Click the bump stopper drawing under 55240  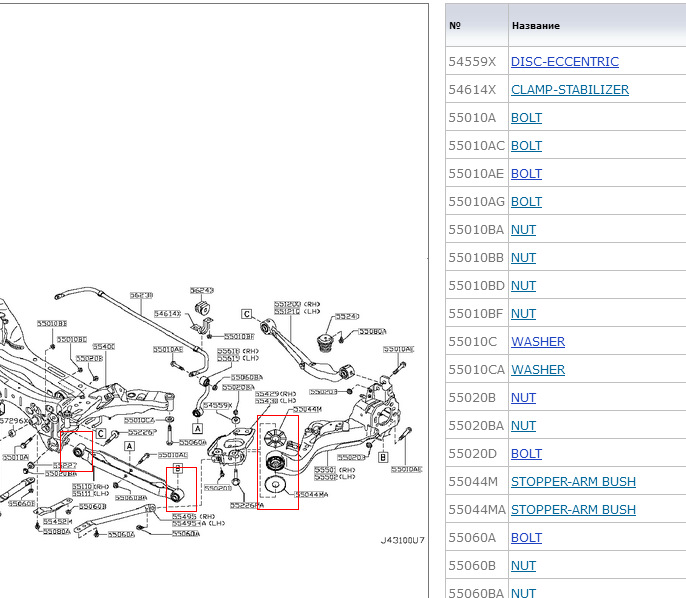point(325,343)
